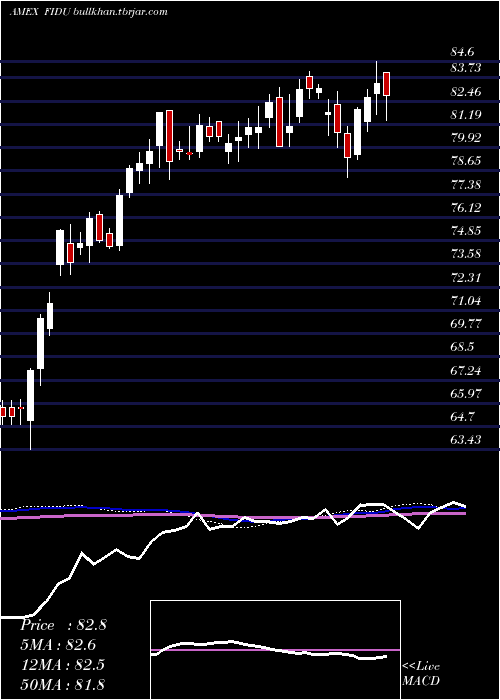Click the 65.97 price axis label

coord(466,394)
